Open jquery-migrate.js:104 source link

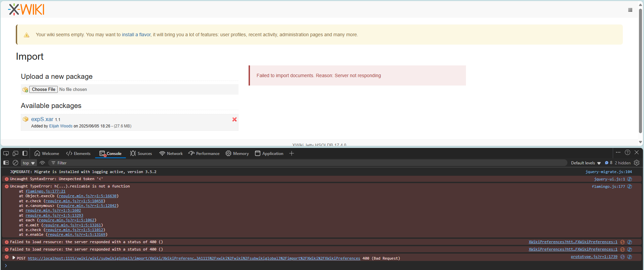tap(608, 172)
